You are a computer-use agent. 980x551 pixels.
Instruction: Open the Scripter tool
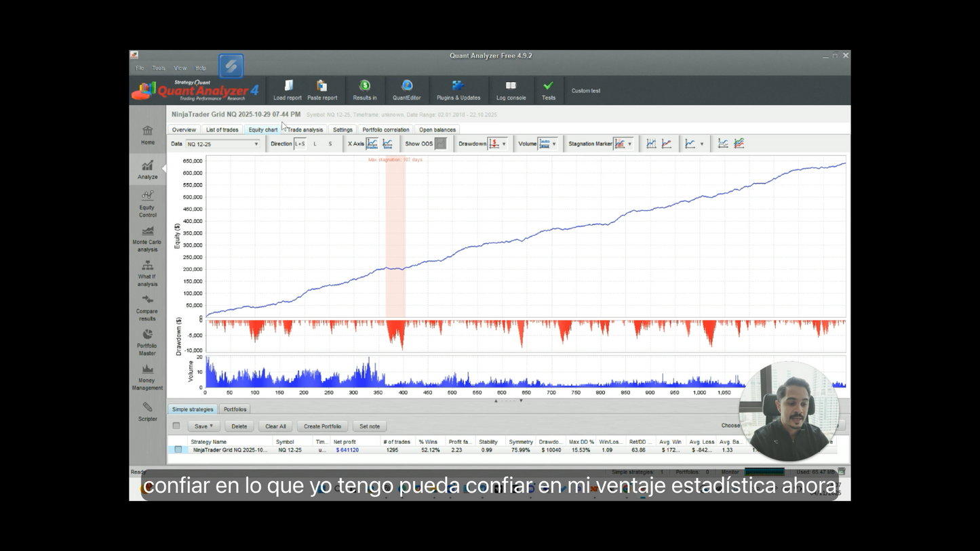[148, 411]
